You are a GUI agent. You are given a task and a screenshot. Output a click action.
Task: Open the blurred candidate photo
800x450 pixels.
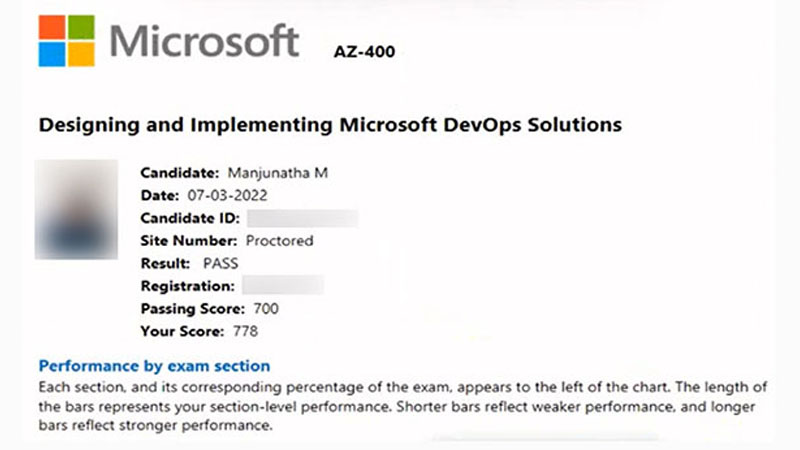point(77,209)
